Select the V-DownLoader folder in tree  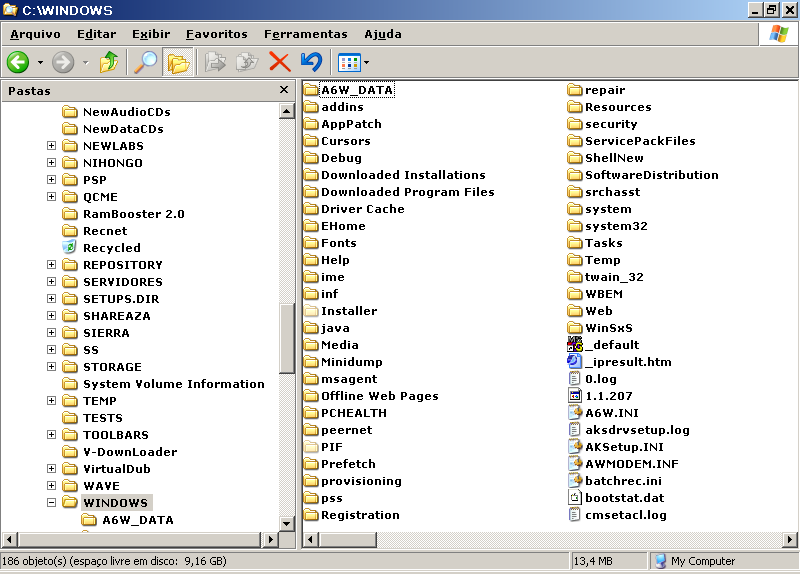tap(119, 452)
